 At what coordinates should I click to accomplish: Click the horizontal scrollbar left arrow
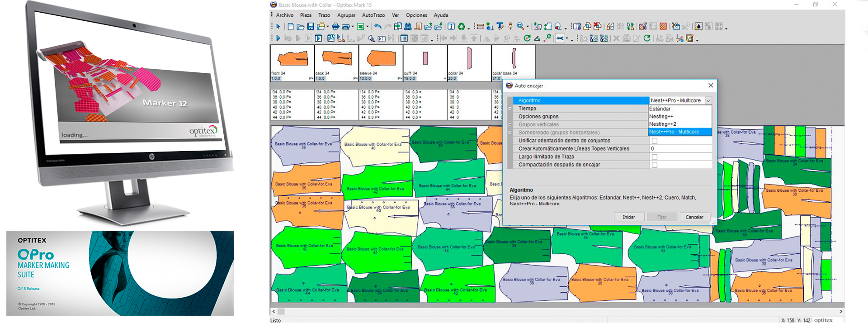pos(274,312)
